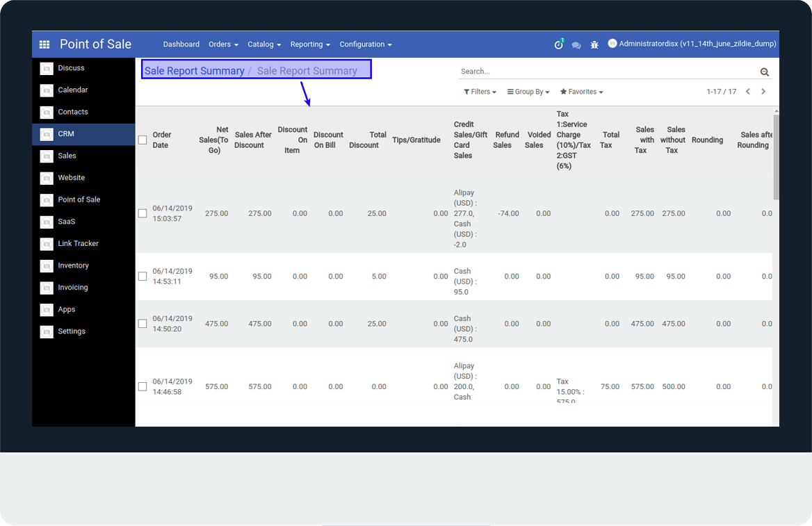The image size is (812, 526).
Task: Sort by Total Discount column header
Action: (368, 140)
